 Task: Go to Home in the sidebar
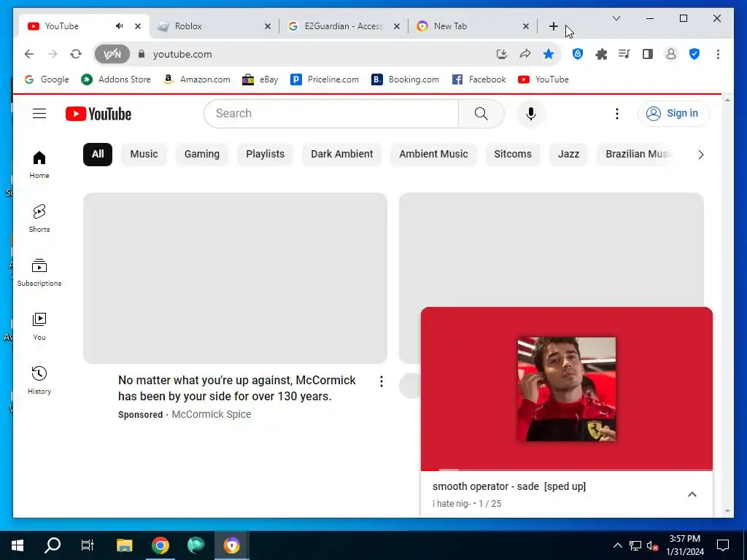coord(39,165)
